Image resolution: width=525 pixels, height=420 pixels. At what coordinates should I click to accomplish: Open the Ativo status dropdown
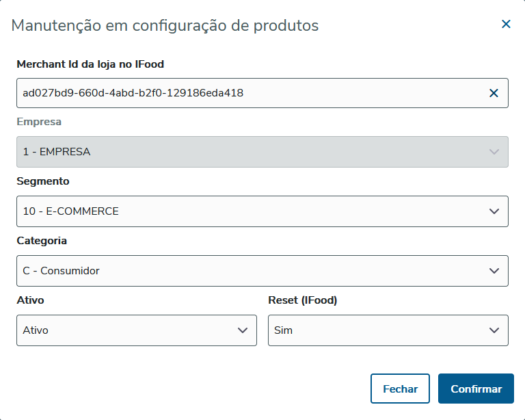click(x=130, y=330)
